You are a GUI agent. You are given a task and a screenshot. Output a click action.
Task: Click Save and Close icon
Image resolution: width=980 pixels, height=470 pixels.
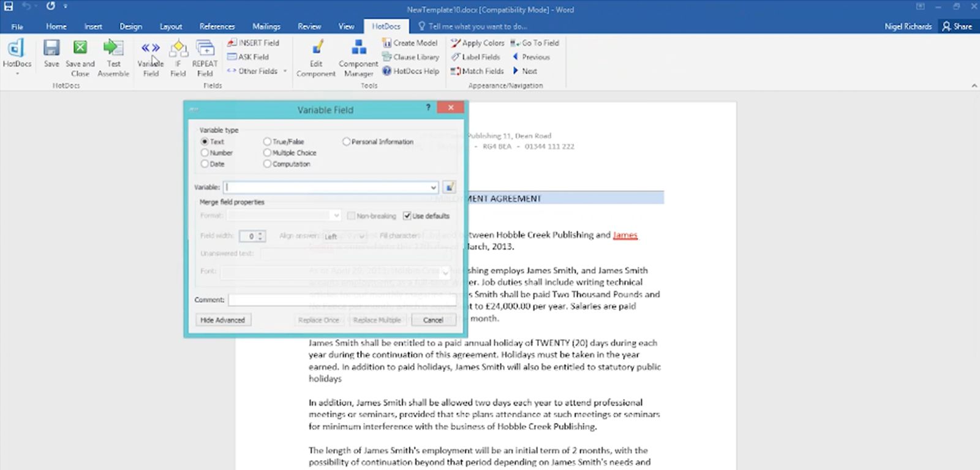pos(80,58)
